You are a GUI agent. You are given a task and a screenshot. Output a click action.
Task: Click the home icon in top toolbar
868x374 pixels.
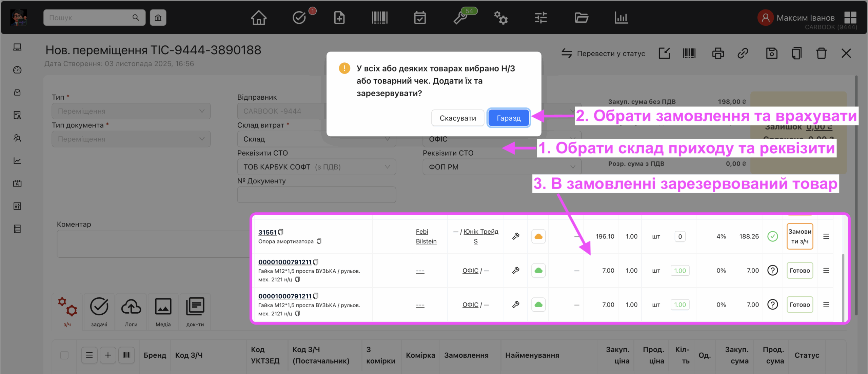[258, 18]
